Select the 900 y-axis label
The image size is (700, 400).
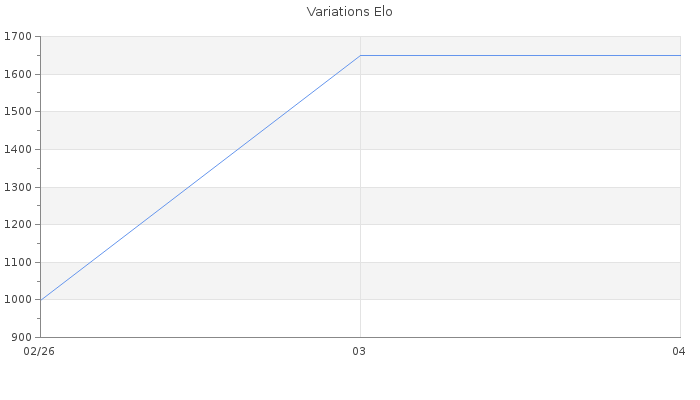click(22, 337)
